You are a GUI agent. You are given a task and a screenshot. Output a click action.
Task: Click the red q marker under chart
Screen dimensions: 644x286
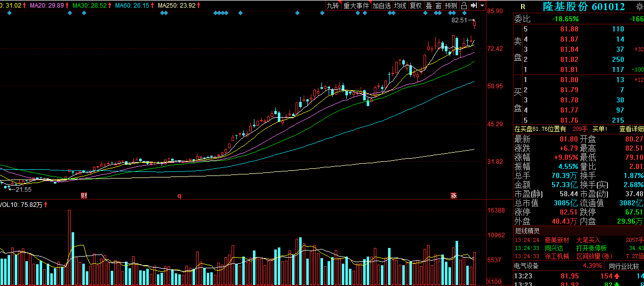point(179,195)
